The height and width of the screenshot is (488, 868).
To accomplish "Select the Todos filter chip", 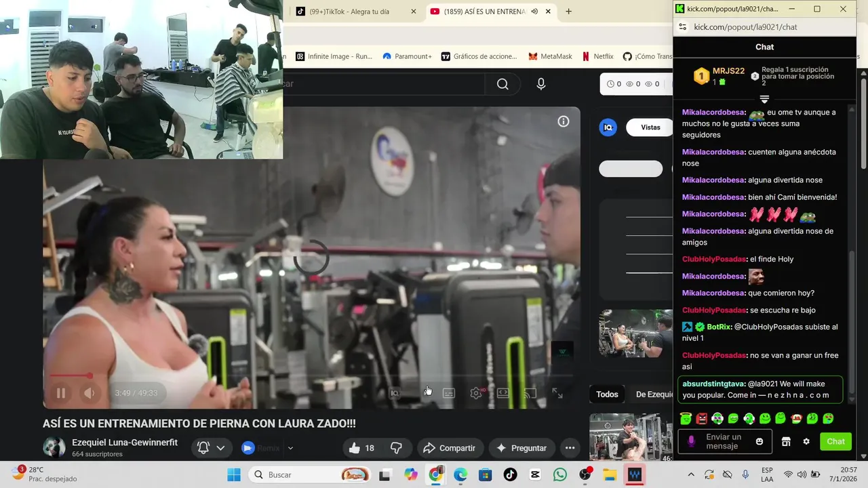I will 607,394.
